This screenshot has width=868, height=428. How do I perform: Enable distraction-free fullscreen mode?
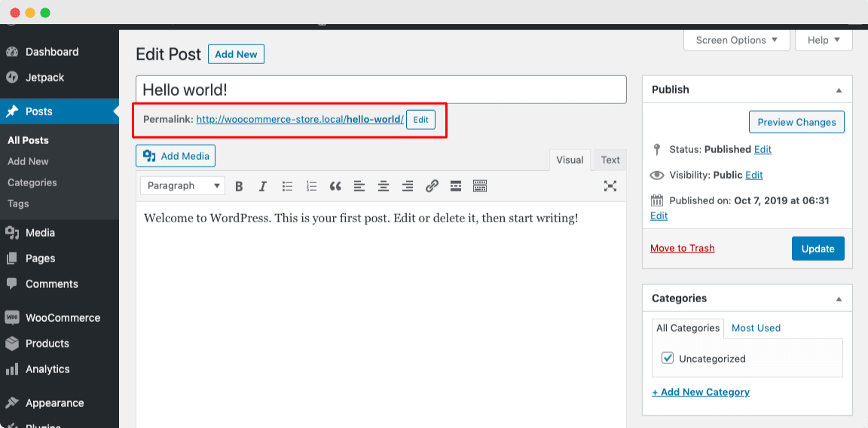pyautogui.click(x=610, y=186)
